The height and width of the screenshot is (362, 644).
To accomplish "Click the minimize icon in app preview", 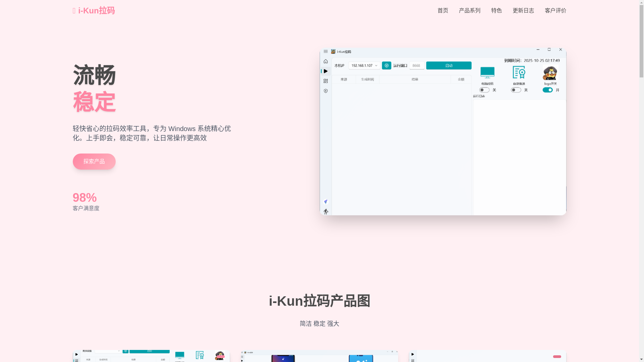I will (538, 50).
